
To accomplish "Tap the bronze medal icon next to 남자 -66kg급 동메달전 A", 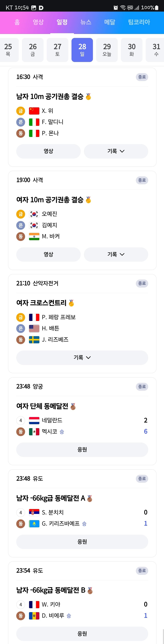I will [x=90, y=499].
